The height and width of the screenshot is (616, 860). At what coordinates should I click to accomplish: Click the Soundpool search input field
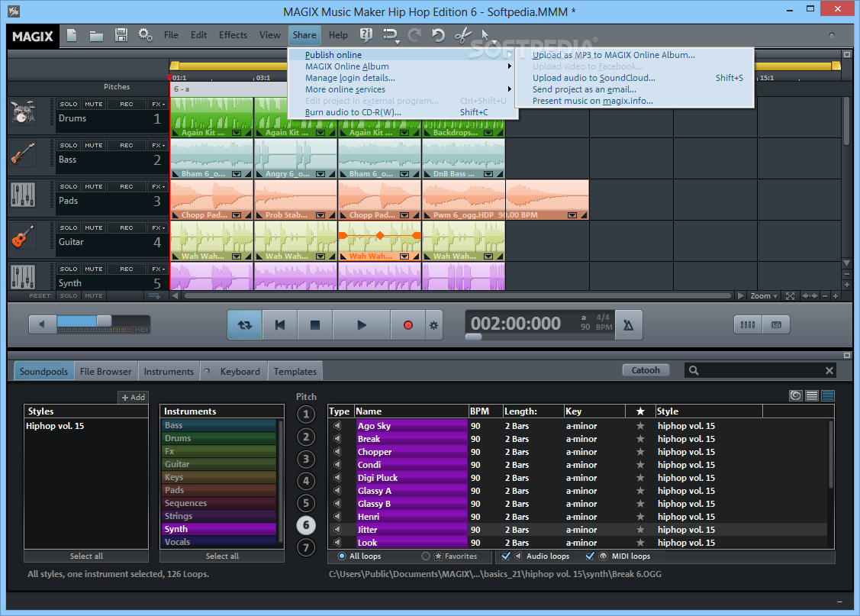coord(762,371)
